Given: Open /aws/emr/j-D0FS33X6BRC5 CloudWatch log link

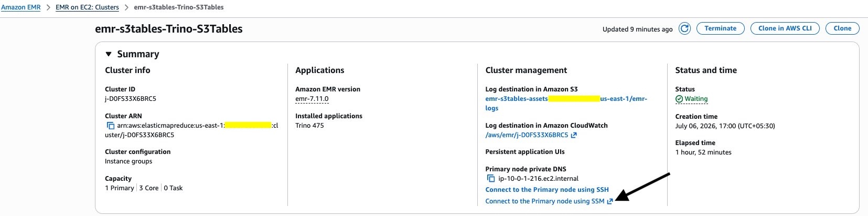Looking at the screenshot, I should pyautogui.click(x=527, y=135).
